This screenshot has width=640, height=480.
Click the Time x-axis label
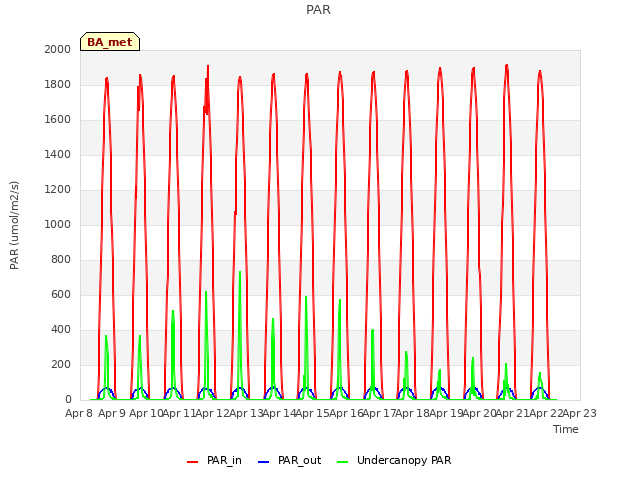(566, 429)
